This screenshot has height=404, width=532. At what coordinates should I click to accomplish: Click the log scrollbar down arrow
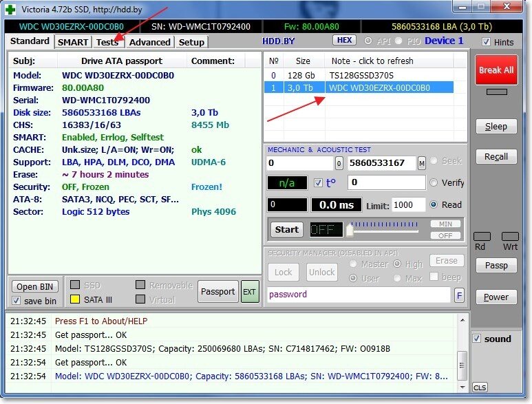coord(462,387)
